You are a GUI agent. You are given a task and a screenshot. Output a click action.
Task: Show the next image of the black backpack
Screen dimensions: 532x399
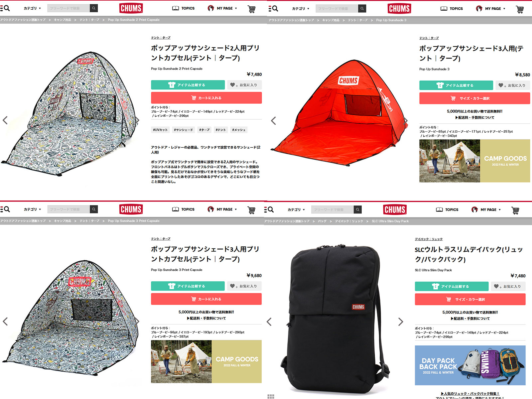pos(401,322)
